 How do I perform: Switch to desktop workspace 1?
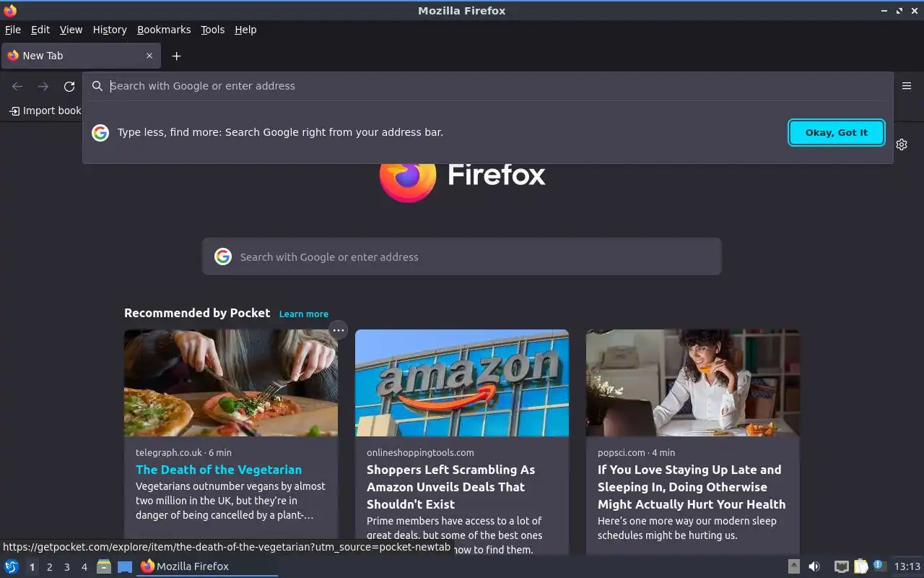coord(32,567)
